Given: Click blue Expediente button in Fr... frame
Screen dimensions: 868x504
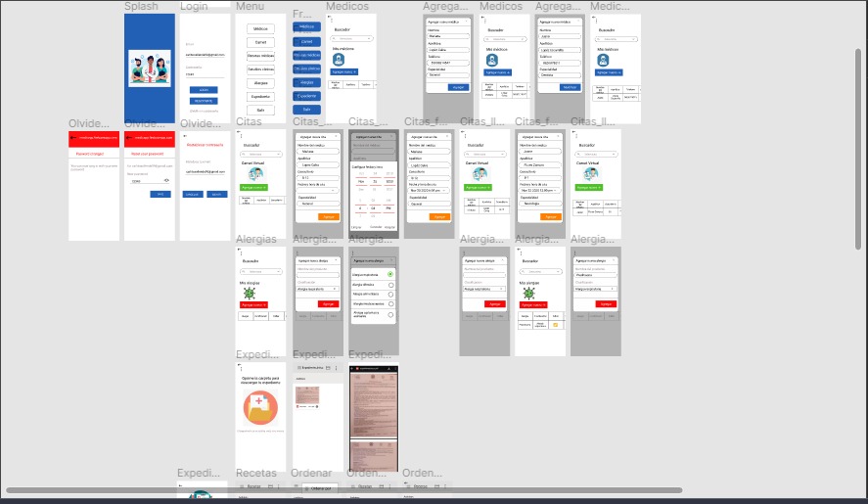Looking at the screenshot, I should click(x=306, y=96).
